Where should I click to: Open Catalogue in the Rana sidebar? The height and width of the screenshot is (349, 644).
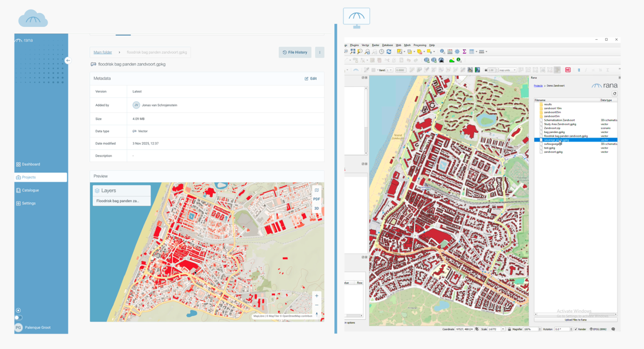(x=30, y=190)
